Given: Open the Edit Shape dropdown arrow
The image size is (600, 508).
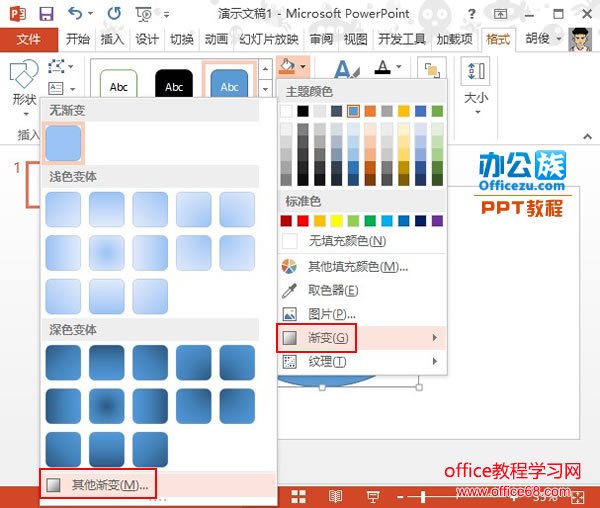Looking at the screenshot, I should pos(71,67).
